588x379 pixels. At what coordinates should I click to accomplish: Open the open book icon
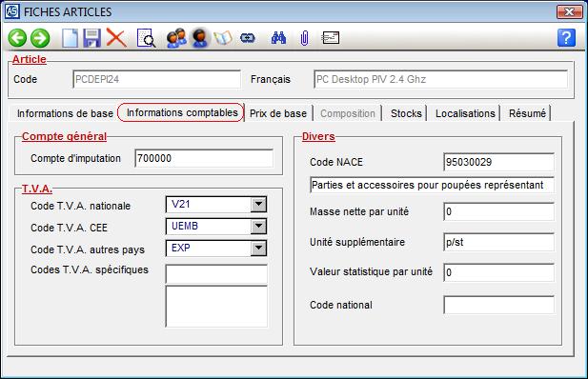point(223,38)
